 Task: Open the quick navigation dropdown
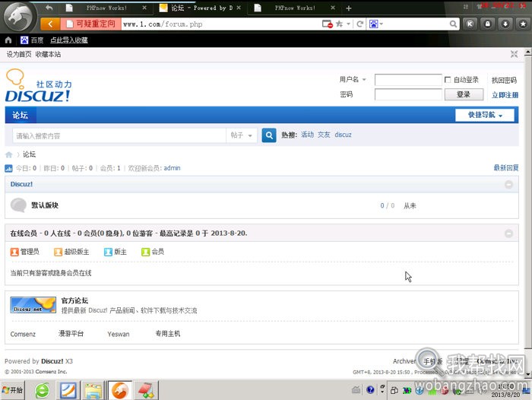[485, 115]
